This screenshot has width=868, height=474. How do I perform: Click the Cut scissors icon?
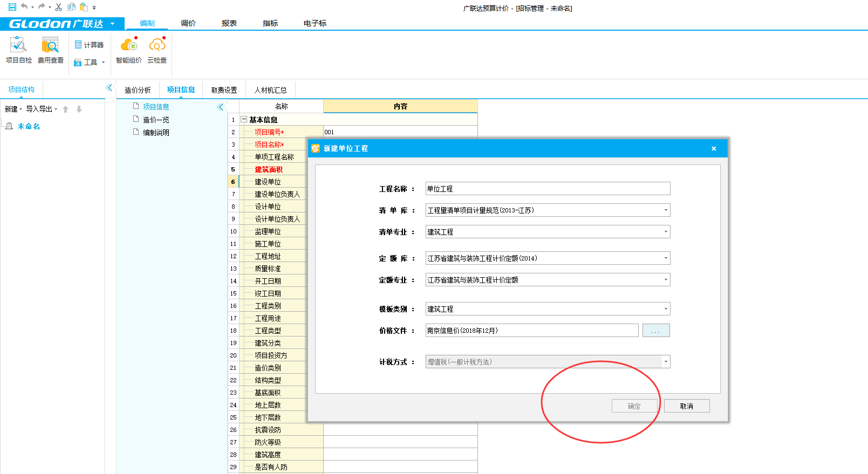coord(59,7)
